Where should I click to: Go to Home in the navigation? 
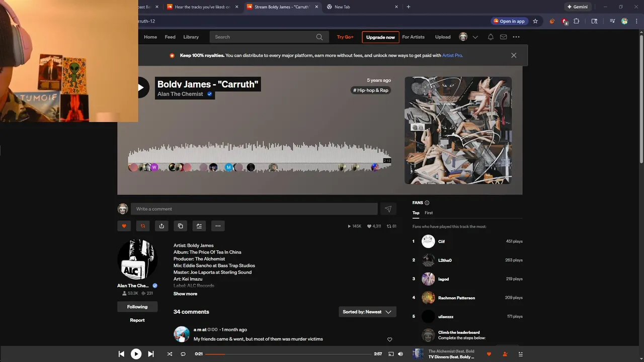tap(150, 37)
